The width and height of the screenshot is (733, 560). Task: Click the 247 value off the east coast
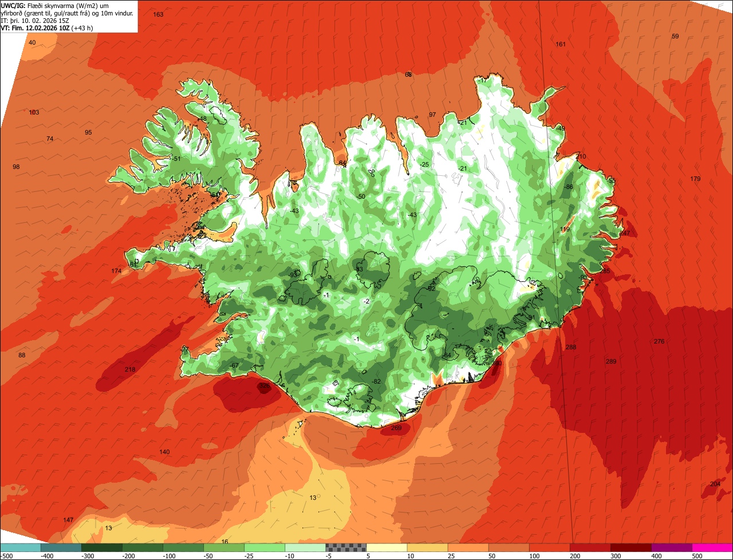click(624, 233)
